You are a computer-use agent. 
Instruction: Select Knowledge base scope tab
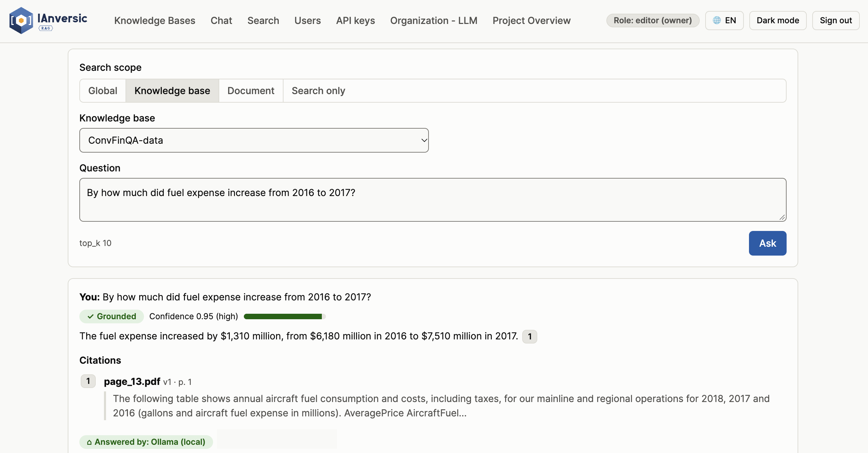click(172, 91)
